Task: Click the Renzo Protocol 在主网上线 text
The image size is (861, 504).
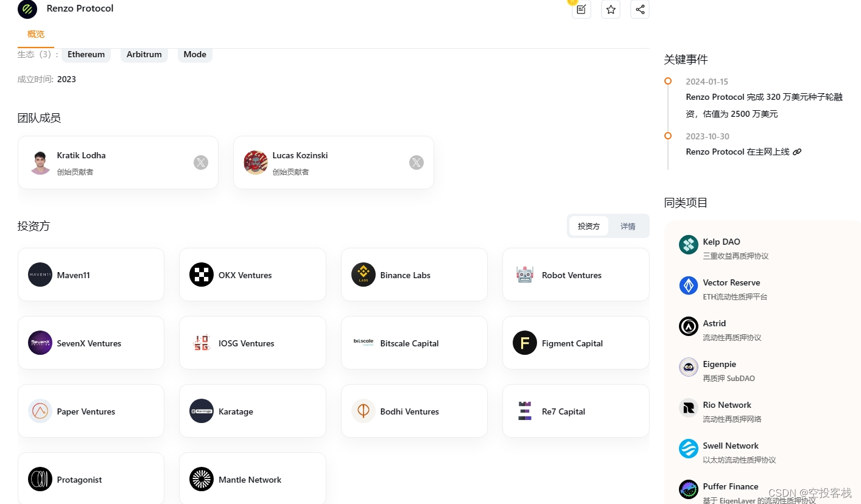Action: (x=738, y=152)
